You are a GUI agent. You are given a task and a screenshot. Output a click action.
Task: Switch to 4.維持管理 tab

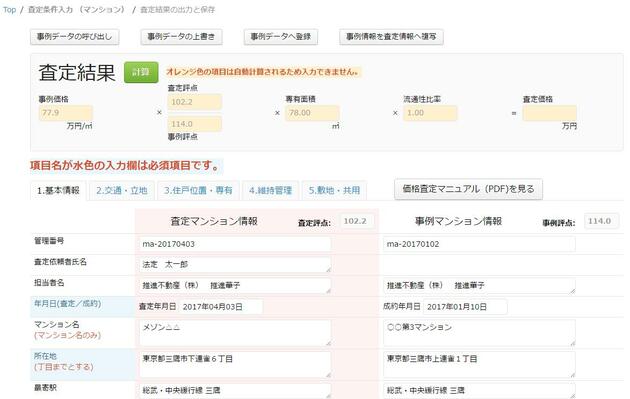[270, 190]
